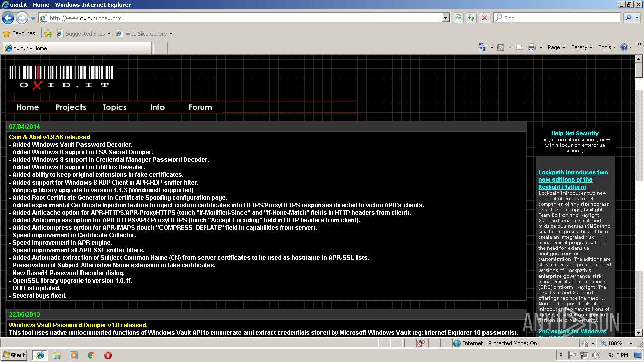
Task: Click the RSS feeds icon
Action: click(x=501, y=47)
